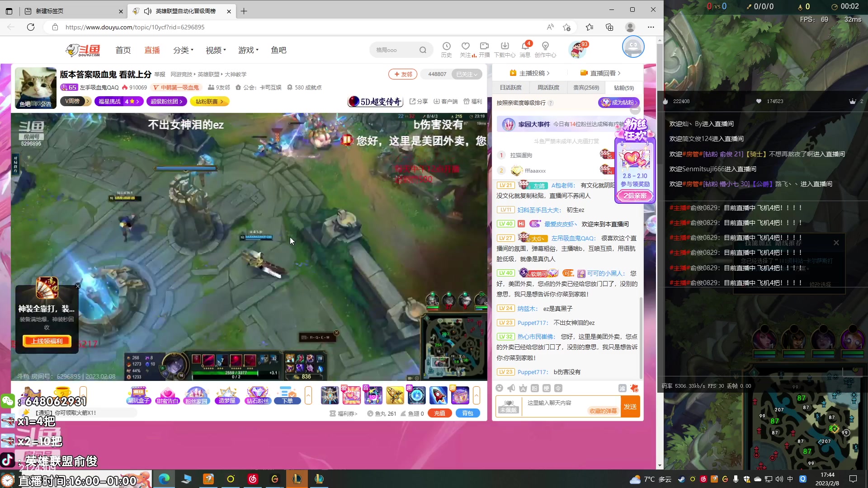Image resolution: width=868 pixels, height=488 pixels.
Task: Click the Douyu logo
Action: click(x=83, y=50)
